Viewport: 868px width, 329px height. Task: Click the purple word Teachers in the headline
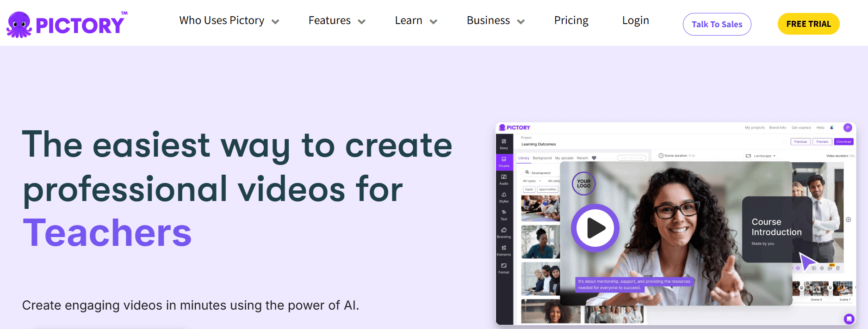click(x=107, y=233)
